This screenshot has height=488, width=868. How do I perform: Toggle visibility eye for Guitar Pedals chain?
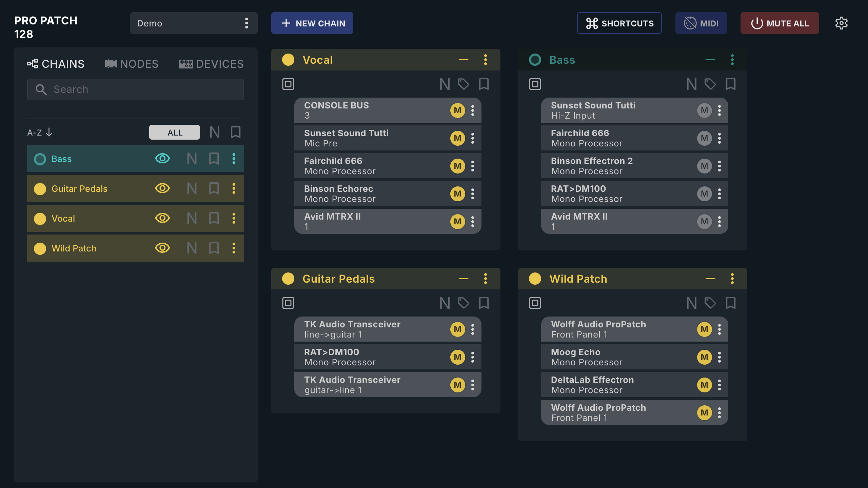[162, 188]
